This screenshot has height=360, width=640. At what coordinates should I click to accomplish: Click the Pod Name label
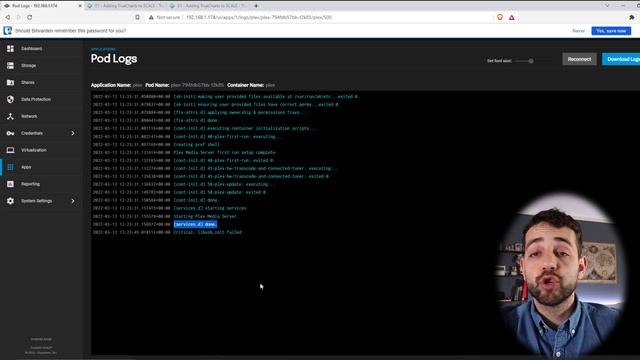coord(157,85)
